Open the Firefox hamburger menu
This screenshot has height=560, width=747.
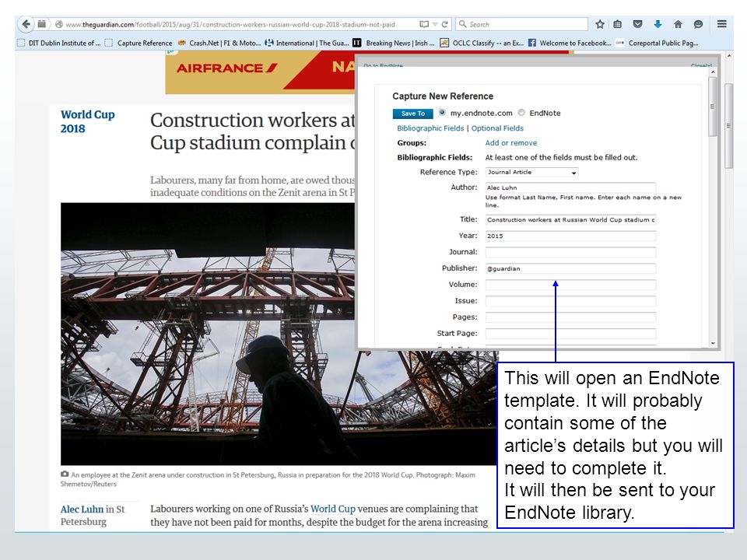point(722,24)
